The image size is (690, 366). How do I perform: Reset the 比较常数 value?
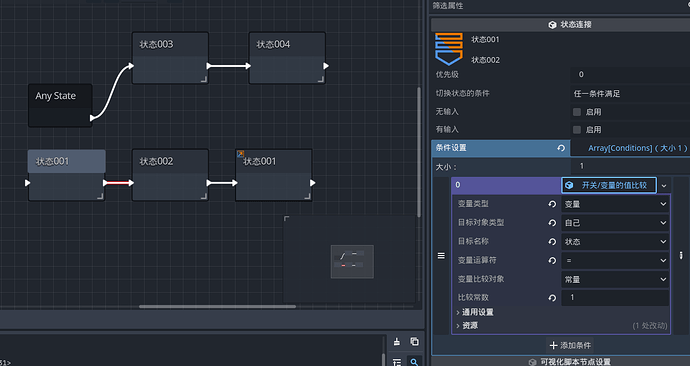pos(552,298)
